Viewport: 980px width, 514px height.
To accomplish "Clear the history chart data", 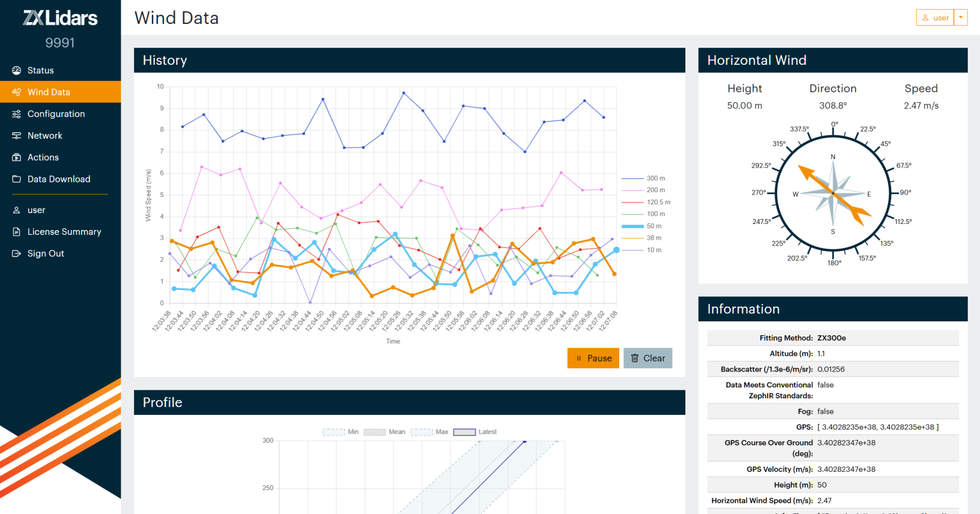I will 647,359.
